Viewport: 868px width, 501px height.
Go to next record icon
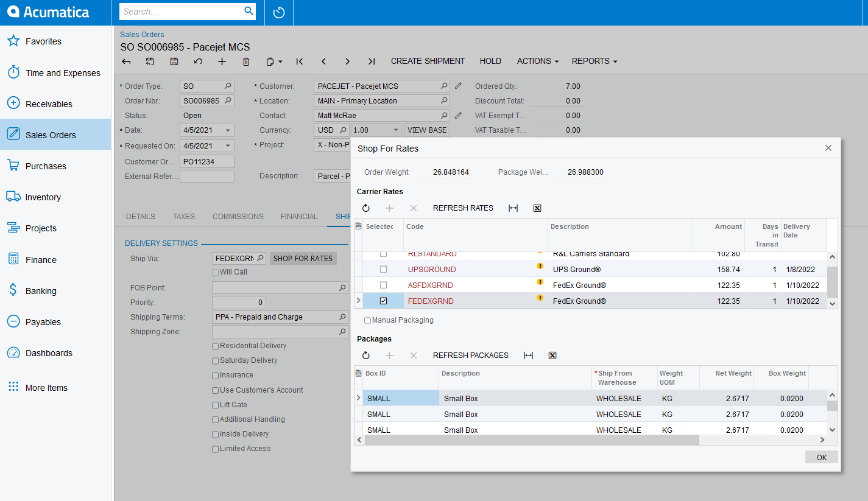(x=347, y=61)
